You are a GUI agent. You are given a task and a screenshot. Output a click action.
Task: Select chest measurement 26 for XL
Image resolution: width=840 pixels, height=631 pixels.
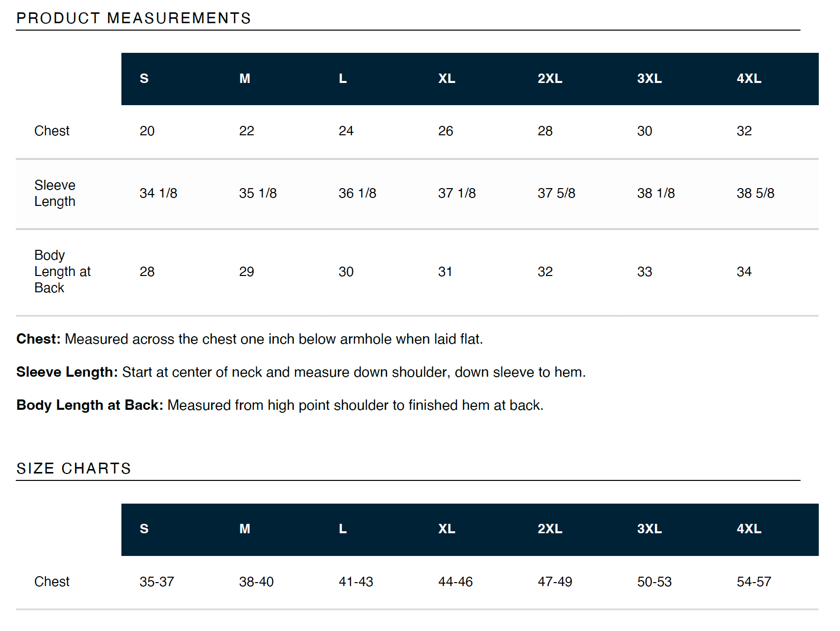pyautogui.click(x=446, y=131)
